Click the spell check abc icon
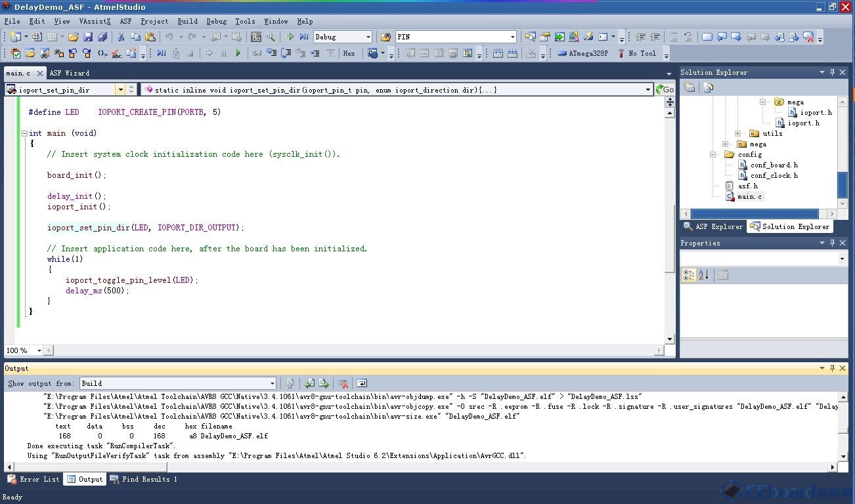 click(x=117, y=53)
